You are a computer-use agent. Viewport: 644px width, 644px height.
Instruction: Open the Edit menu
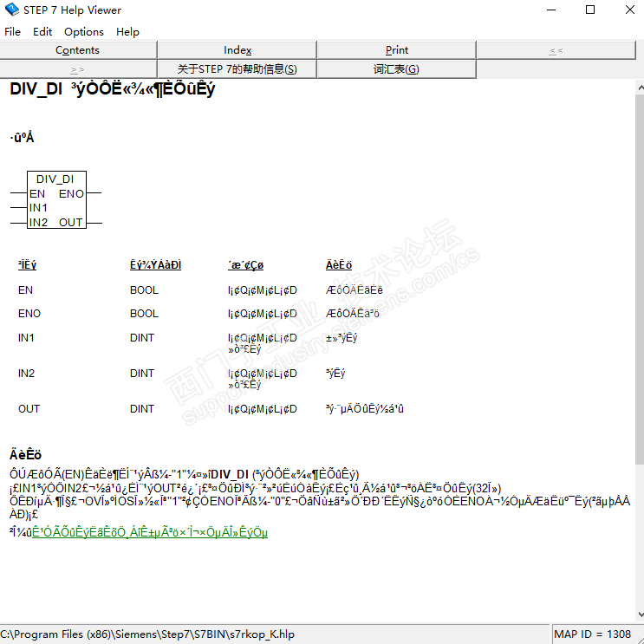coord(42,31)
